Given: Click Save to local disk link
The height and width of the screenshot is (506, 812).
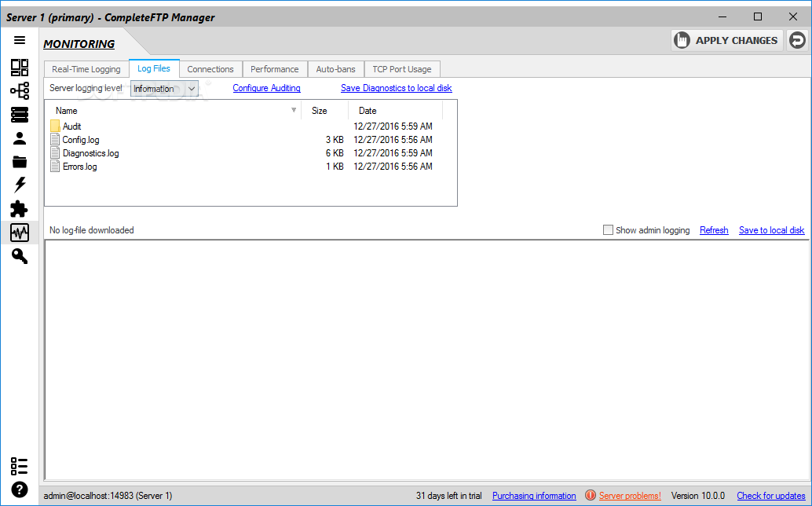Looking at the screenshot, I should (771, 230).
